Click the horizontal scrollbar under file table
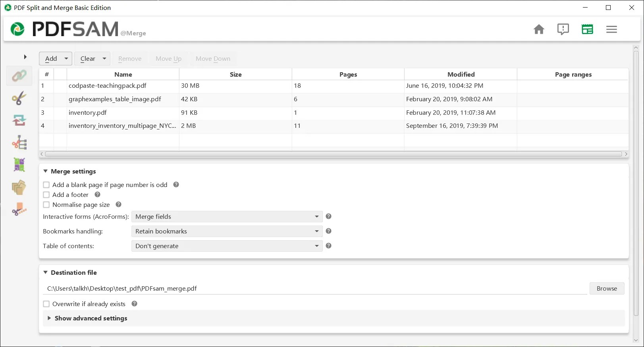The width and height of the screenshot is (644, 347). pos(334,154)
